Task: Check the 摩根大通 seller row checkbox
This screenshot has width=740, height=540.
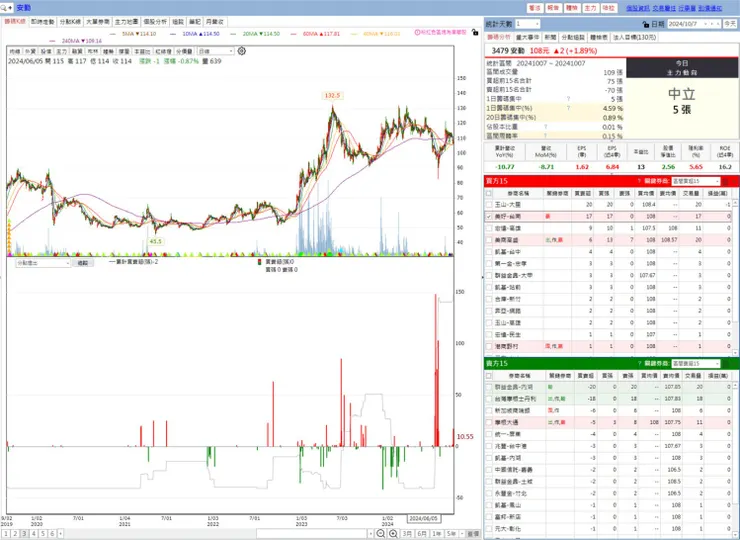Action: click(489, 422)
